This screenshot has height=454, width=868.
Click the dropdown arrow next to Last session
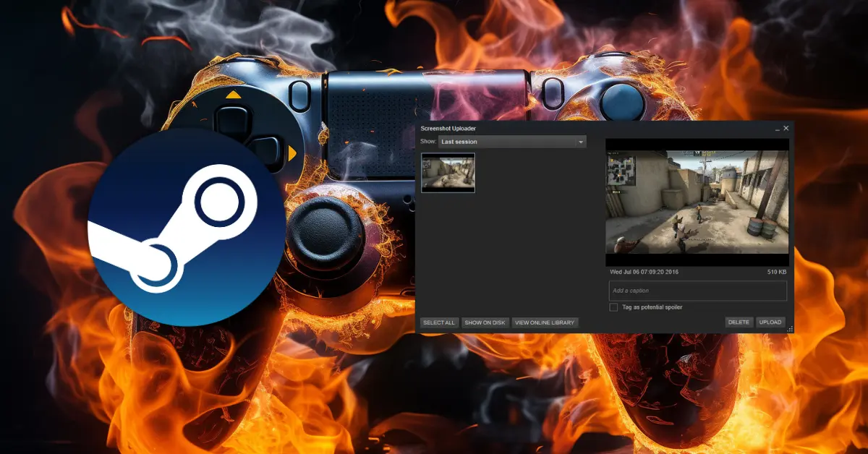tap(580, 142)
